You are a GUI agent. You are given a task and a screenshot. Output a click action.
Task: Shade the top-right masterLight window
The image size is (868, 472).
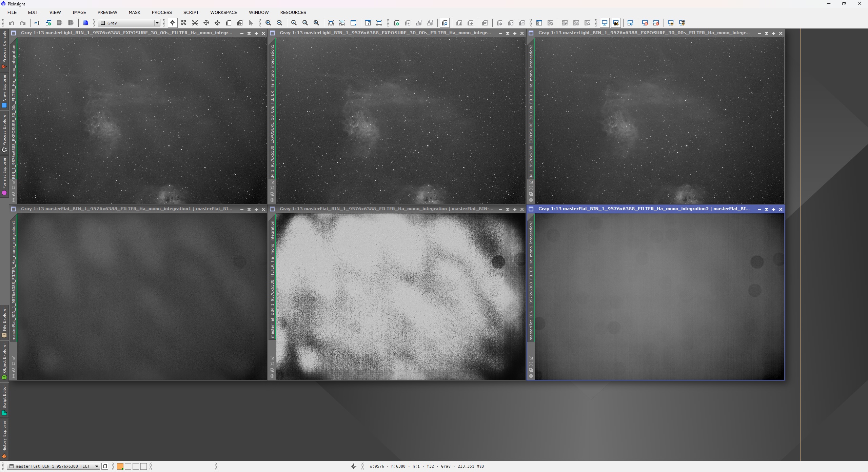coord(766,33)
